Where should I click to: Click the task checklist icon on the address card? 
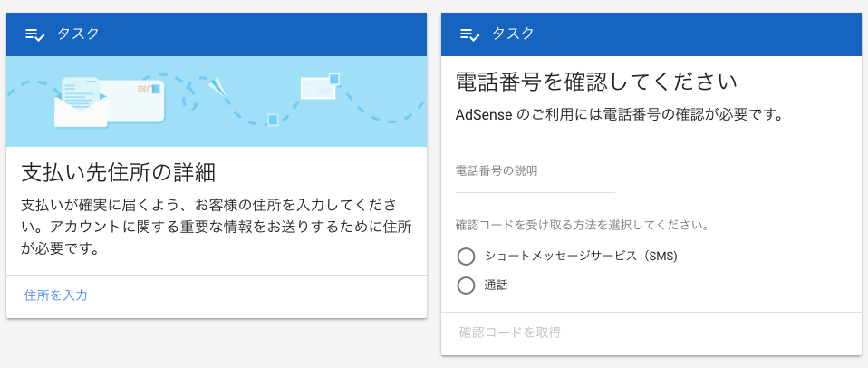point(34,34)
